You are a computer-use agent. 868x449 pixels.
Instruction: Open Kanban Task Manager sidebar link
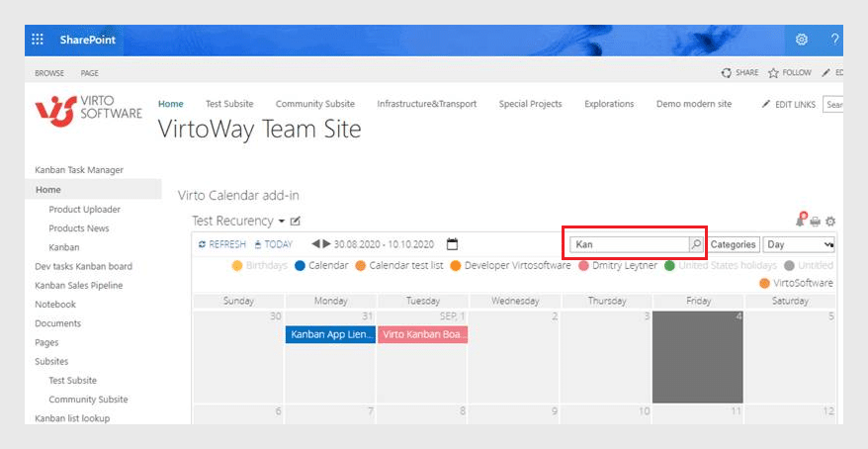coord(79,170)
